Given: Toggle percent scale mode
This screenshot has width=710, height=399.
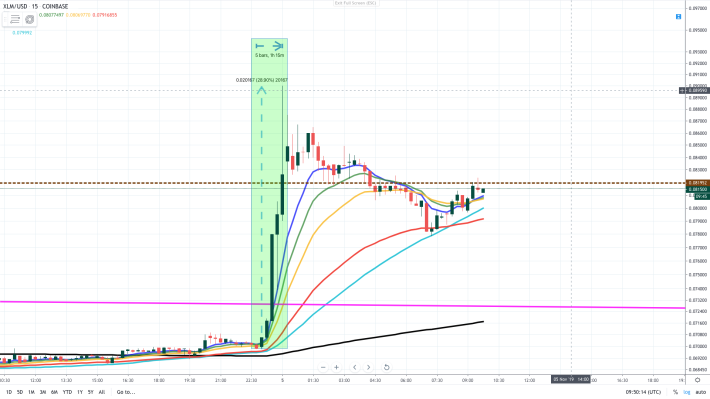Looking at the screenshot, I should (x=675, y=392).
